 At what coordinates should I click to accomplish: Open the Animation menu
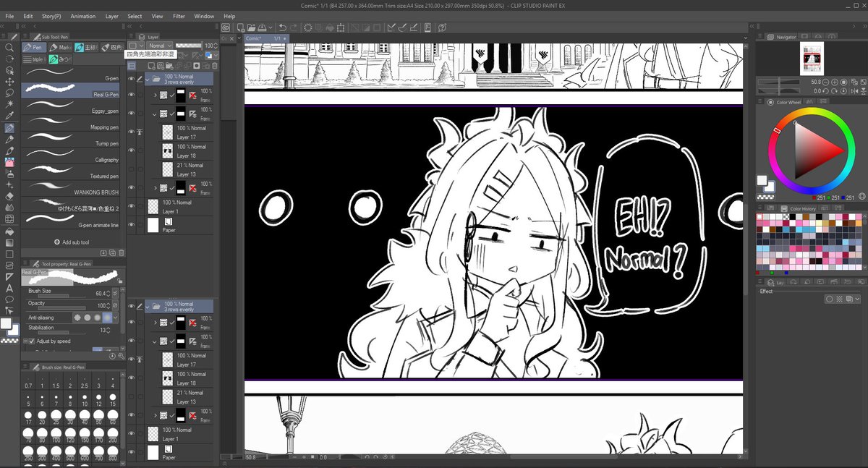[x=83, y=15]
